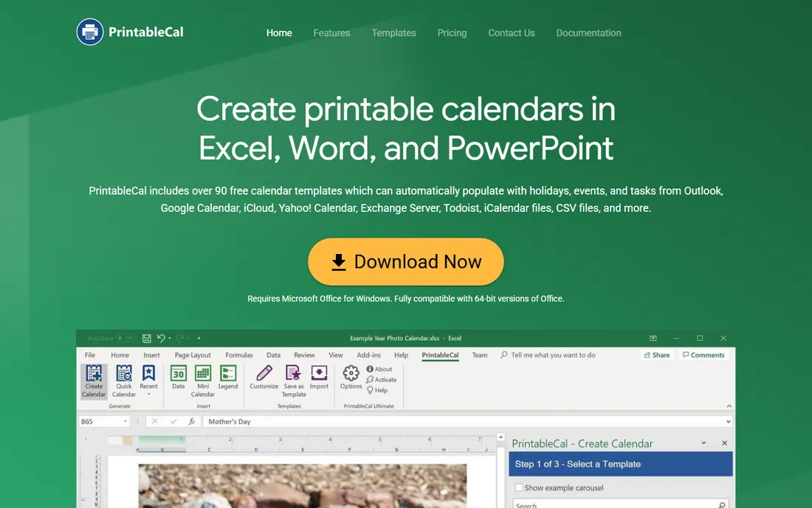Screen dimensions: 812x508
Task: Click the Quick Calendar ribbon icon
Action: (x=124, y=381)
